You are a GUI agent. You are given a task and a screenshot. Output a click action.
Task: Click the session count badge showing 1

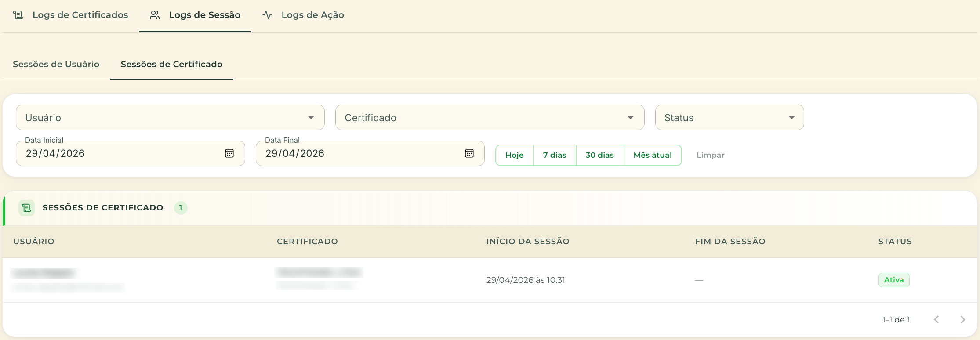tap(181, 208)
